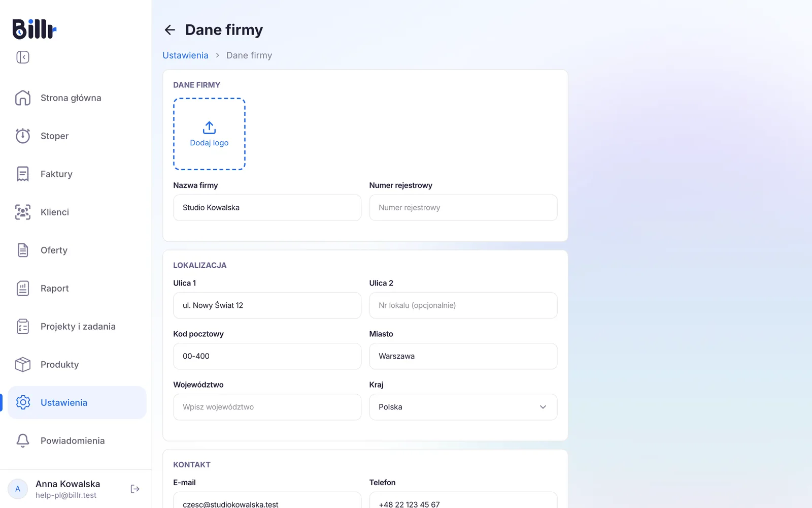Open Projekty i zadania menu item

pos(77,326)
